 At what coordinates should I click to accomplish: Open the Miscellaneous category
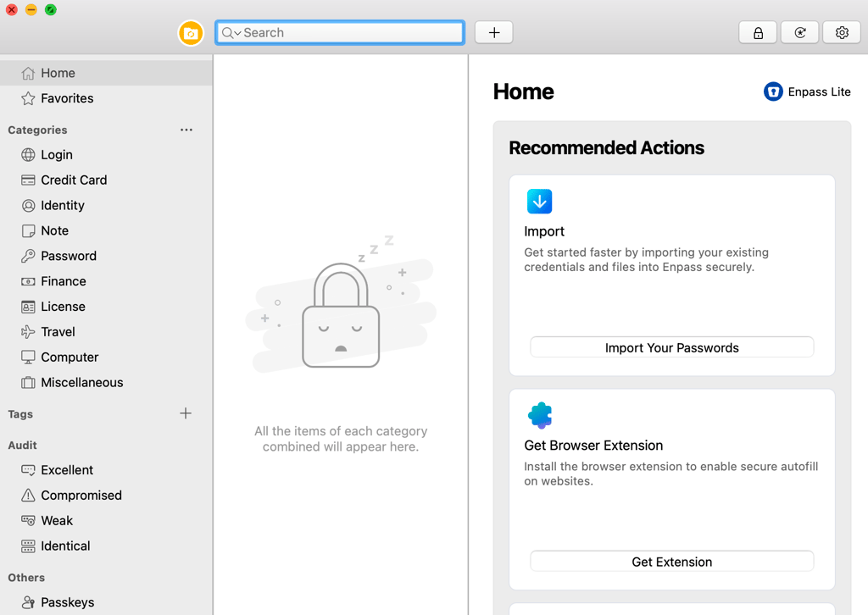[x=106, y=383]
